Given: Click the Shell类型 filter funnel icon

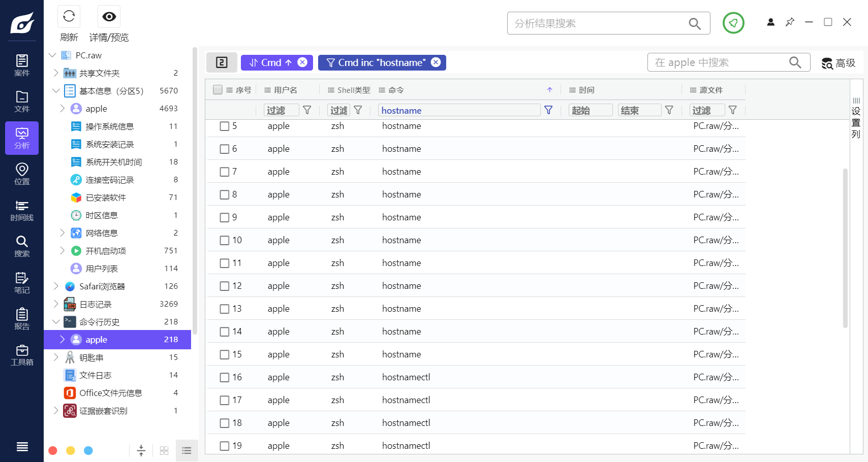Looking at the screenshot, I should pos(358,110).
